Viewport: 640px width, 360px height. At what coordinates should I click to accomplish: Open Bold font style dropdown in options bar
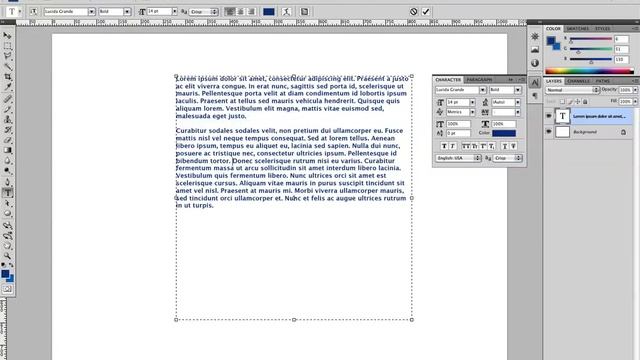point(127,12)
